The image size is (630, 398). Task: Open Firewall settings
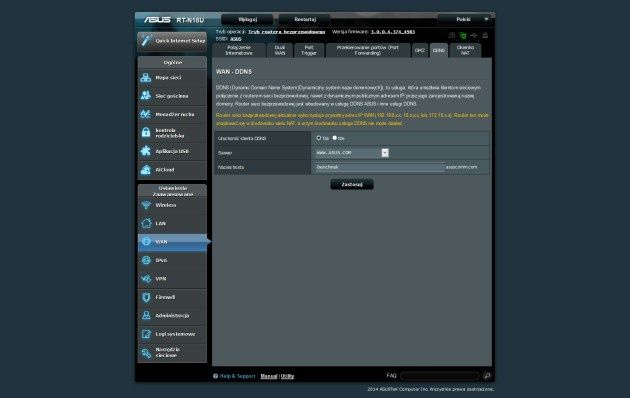coord(172,298)
